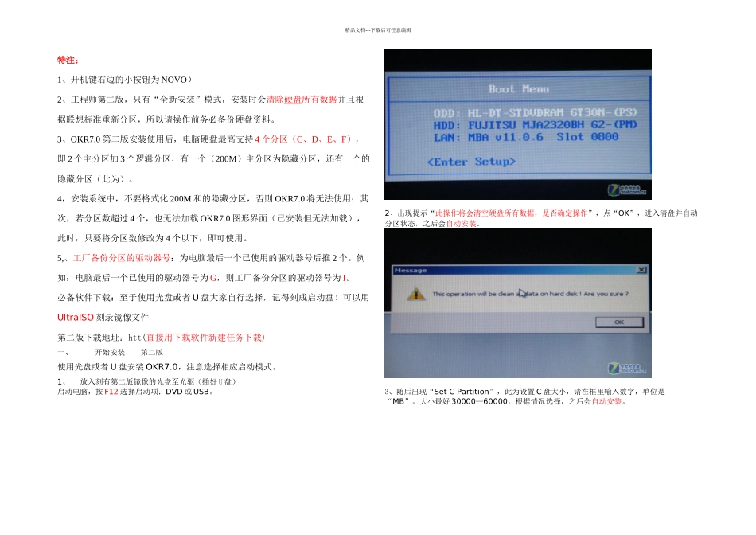Select the HDD: FUJITSU MJA2320BH boot entry
This screenshot has width=756, height=535.
536,125
